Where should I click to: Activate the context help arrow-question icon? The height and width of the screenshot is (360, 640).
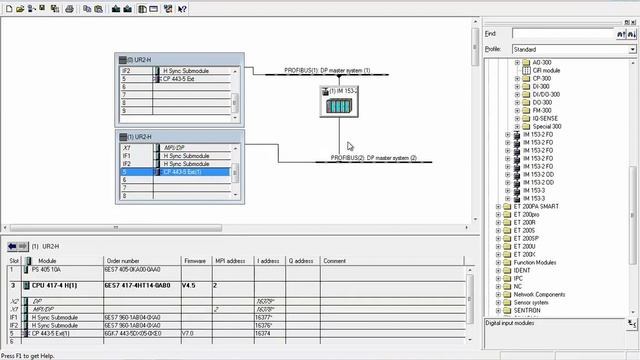pyautogui.click(x=182, y=9)
